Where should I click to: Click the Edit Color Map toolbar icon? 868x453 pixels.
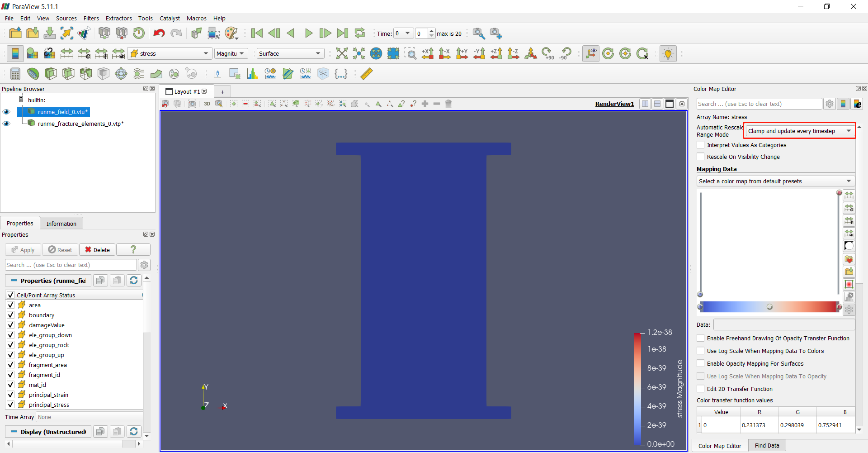[x=32, y=53]
